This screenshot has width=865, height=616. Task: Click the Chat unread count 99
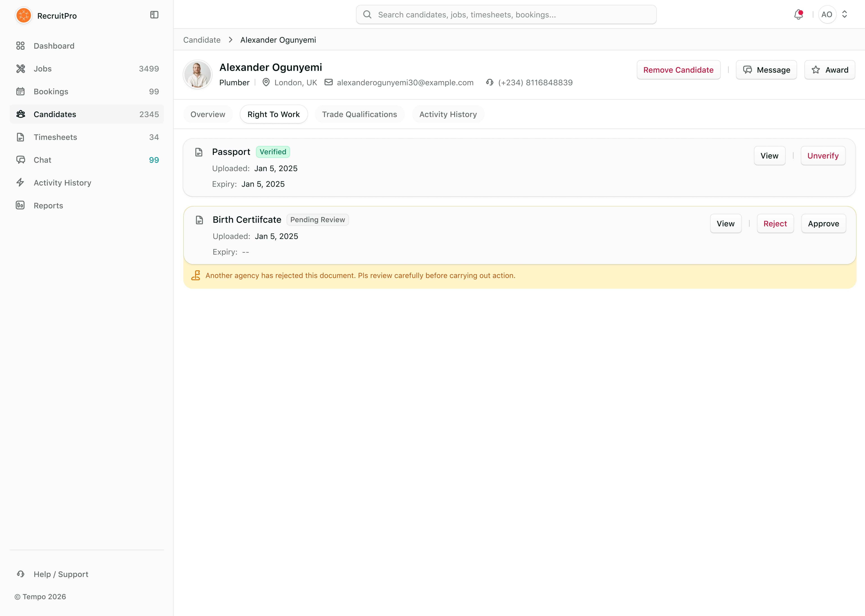click(154, 160)
